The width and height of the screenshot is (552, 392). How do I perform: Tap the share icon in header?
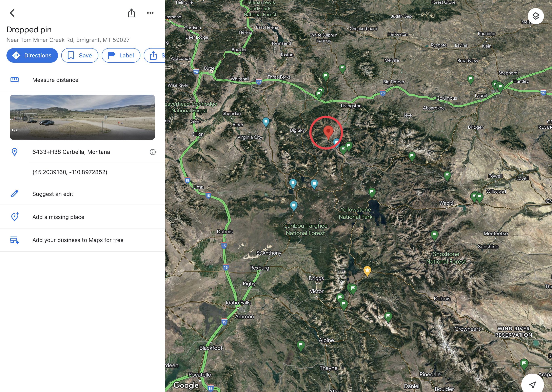point(132,13)
